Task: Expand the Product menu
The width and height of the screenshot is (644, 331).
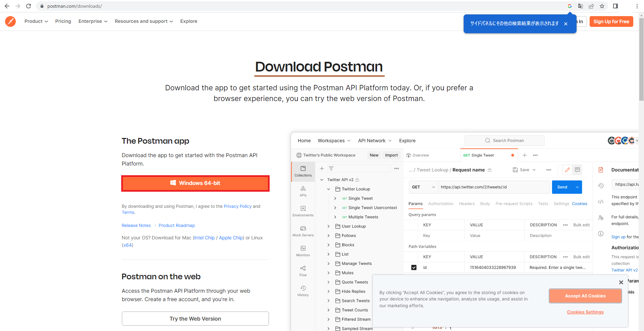Action: (36, 21)
